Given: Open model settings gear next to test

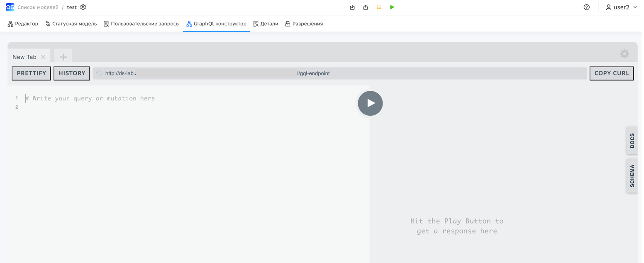Looking at the screenshot, I should (x=83, y=7).
